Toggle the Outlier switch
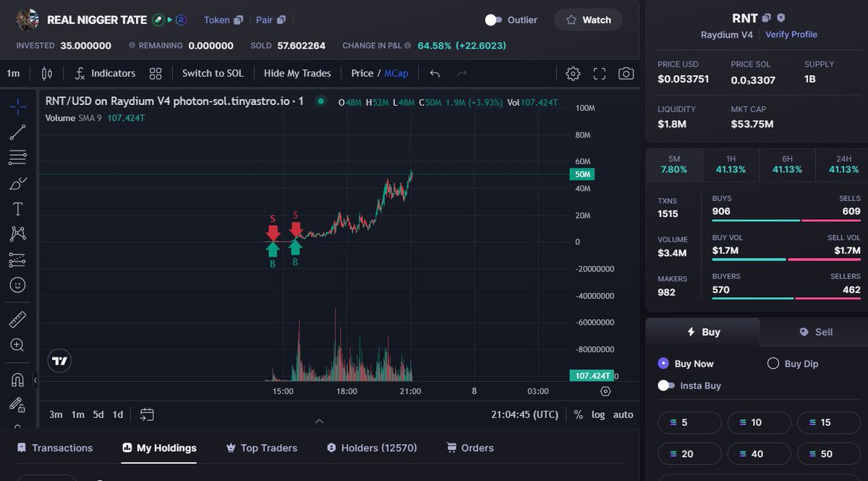 click(x=493, y=20)
